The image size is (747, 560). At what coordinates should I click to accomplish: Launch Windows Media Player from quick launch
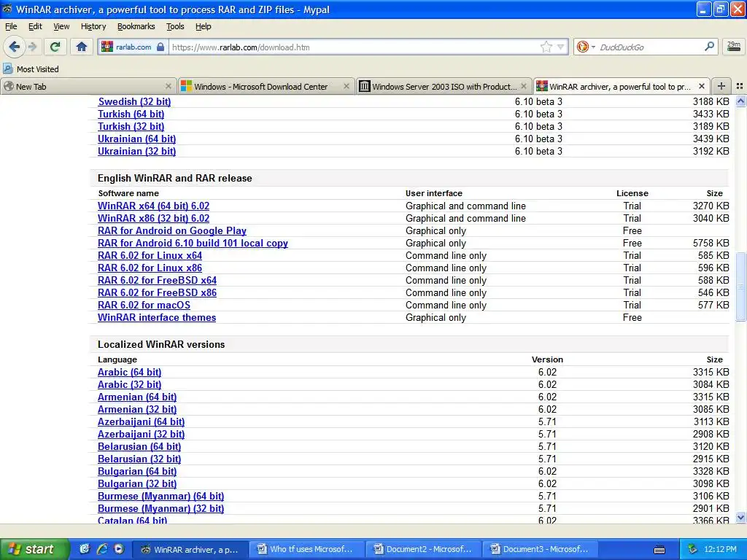(119, 549)
